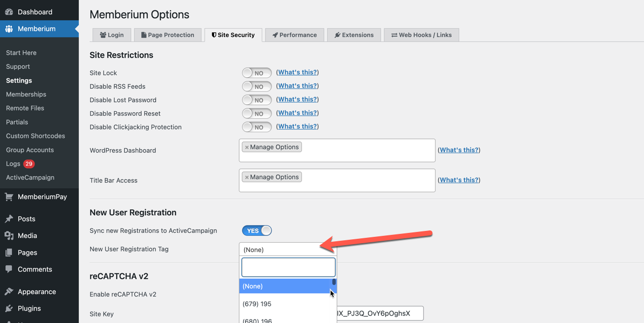
Task: Click the Appearance paintbrush icon
Action: tap(9, 291)
